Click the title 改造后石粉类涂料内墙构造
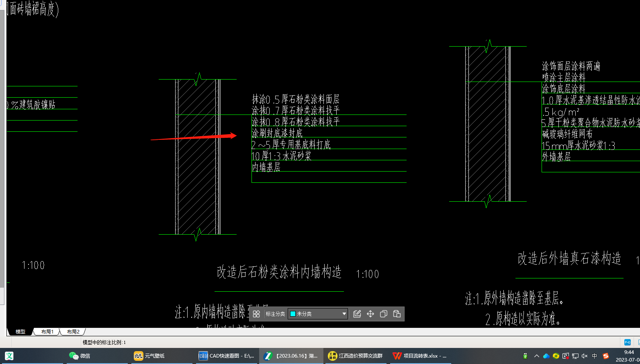Screen dimensions: 640x364 pyautogui.click(x=279, y=272)
